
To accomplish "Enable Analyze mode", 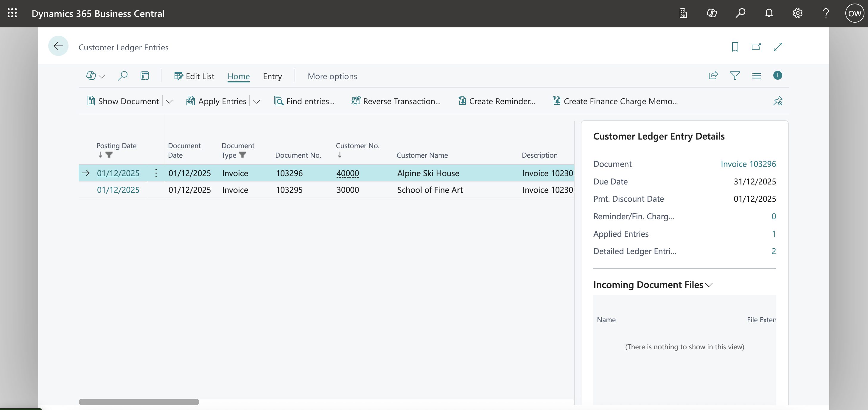I will click(x=145, y=76).
